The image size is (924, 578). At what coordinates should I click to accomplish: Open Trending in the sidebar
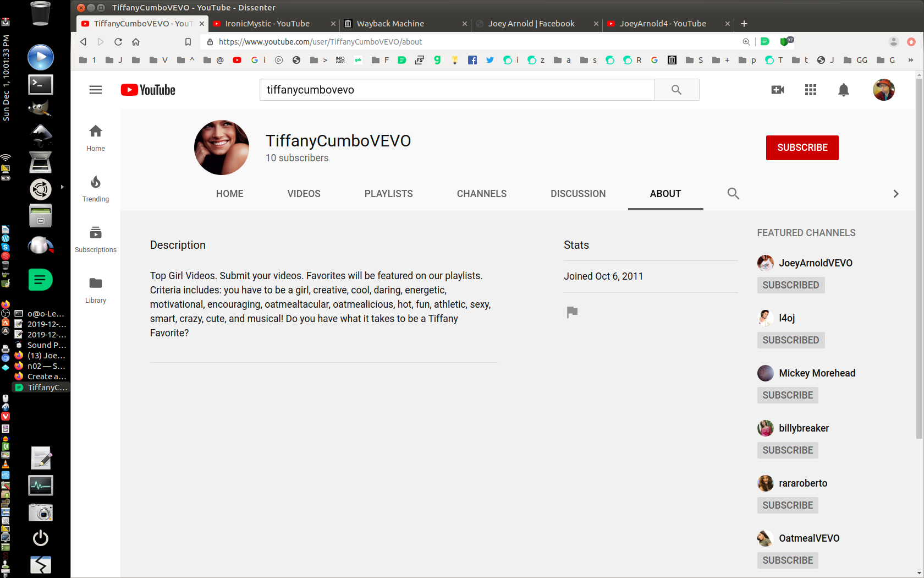pyautogui.click(x=96, y=189)
